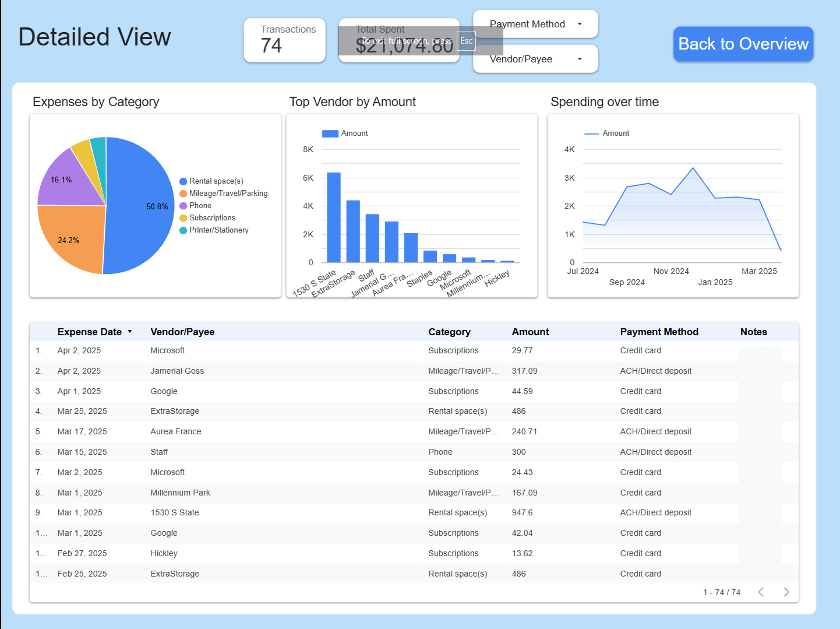Screen dimensions: 840x629
Task: Click the Mar 17, 2025 date cell
Action: [x=82, y=431]
